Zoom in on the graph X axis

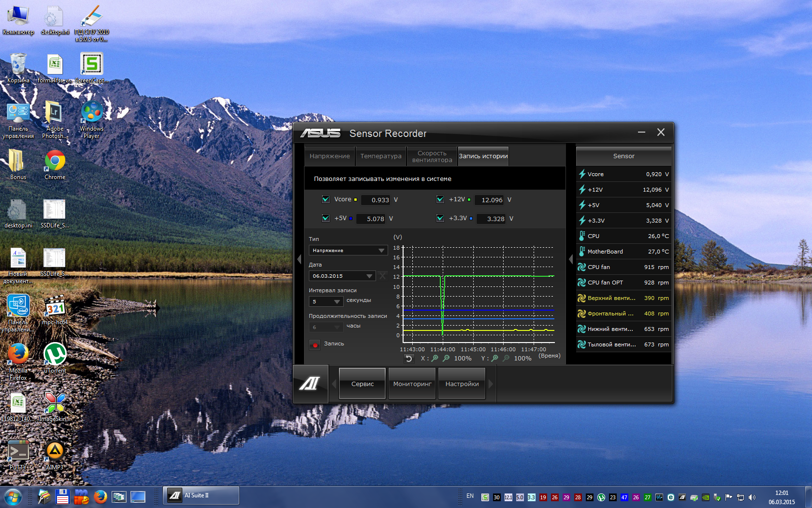coord(435,359)
